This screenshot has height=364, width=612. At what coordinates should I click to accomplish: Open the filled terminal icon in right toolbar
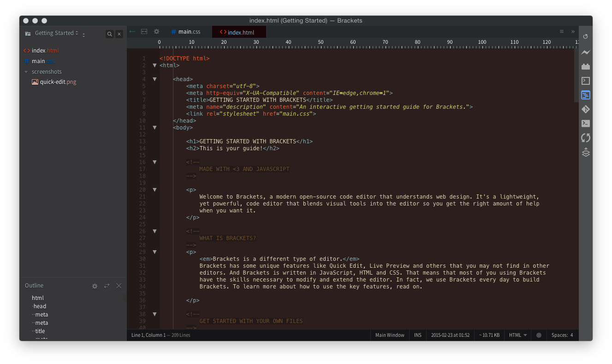click(x=586, y=123)
